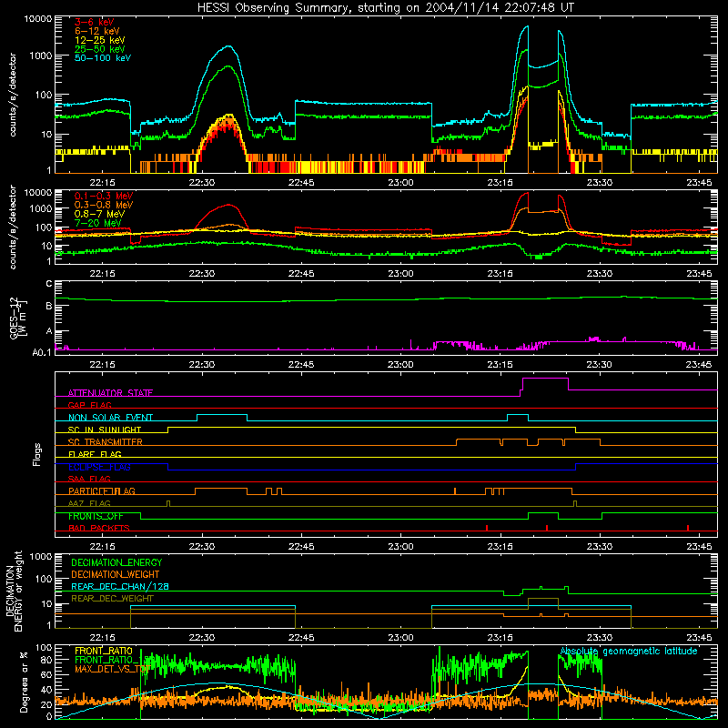This screenshot has height=728, width=728.
Task: Click the GAP_FLAG label
Action: pos(89,405)
